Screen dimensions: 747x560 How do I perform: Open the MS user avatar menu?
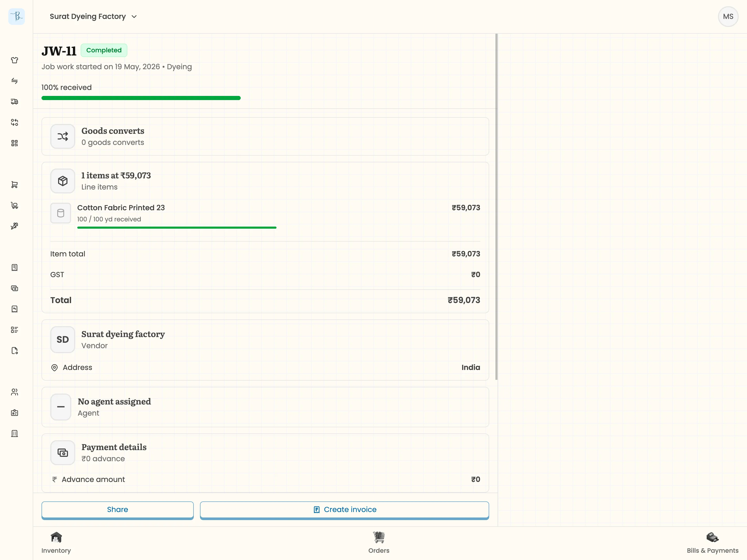(728, 17)
